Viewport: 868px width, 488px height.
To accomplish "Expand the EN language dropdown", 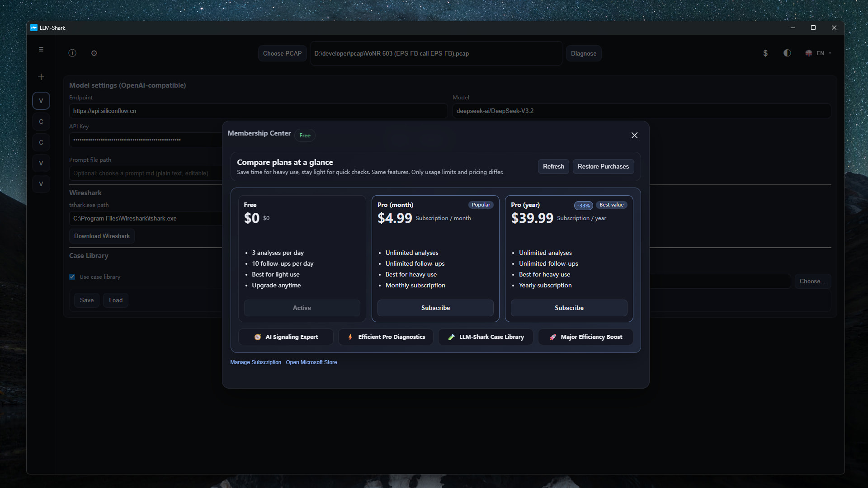I will click(x=819, y=53).
